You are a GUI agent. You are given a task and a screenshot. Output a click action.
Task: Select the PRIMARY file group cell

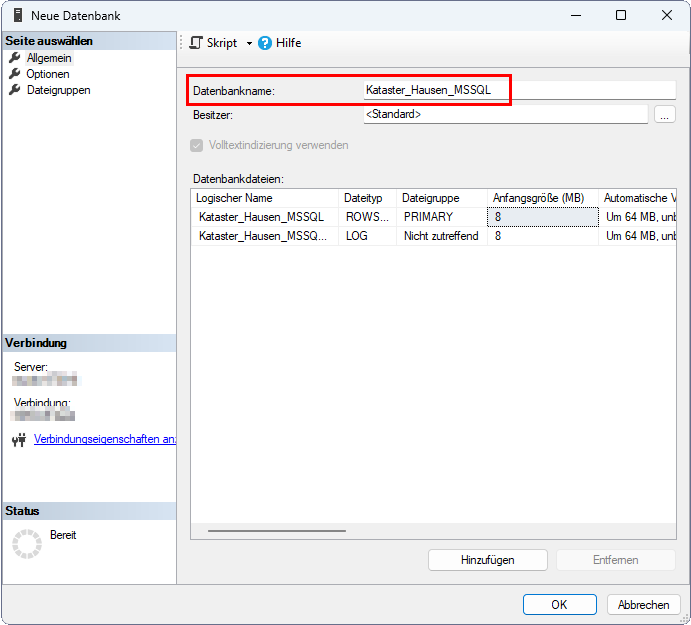[442, 217]
